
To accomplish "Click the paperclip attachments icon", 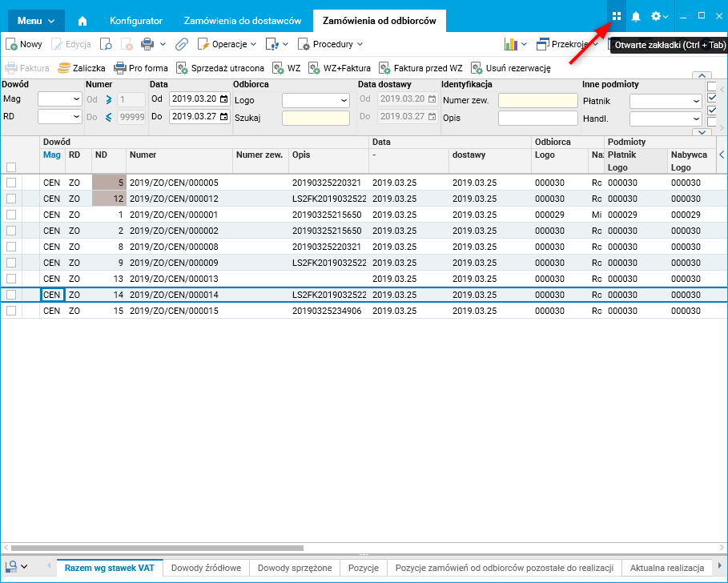I will pos(181,44).
